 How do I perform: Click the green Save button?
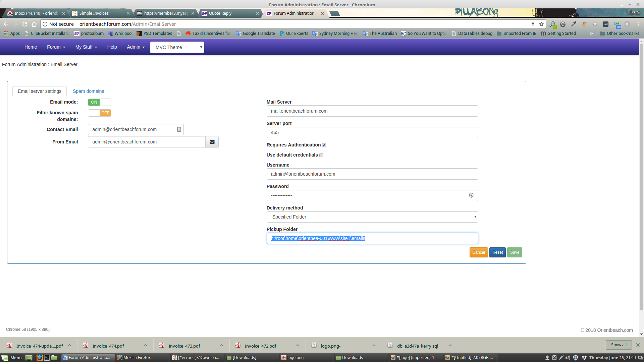514,252
